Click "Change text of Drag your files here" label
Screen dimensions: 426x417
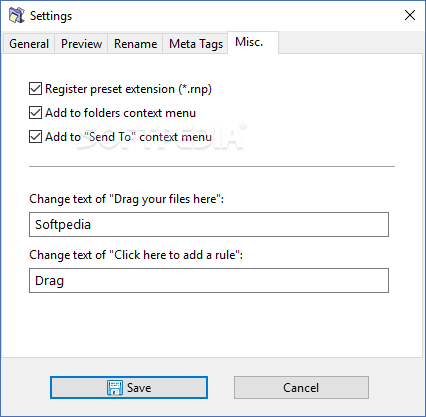pos(126,199)
